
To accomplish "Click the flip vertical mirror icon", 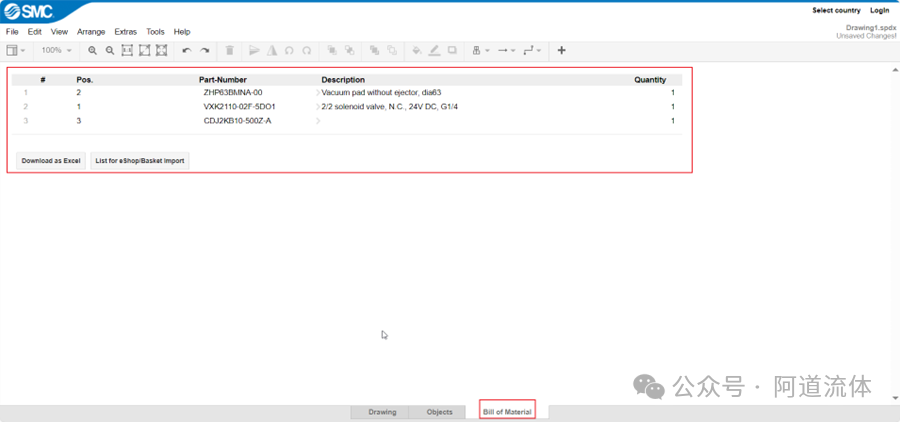I will tap(272, 51).
